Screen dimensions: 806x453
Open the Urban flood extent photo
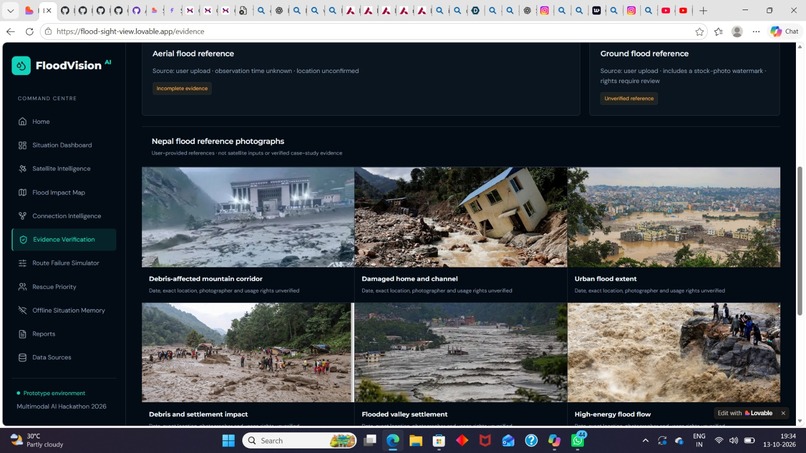click(674, 217)
